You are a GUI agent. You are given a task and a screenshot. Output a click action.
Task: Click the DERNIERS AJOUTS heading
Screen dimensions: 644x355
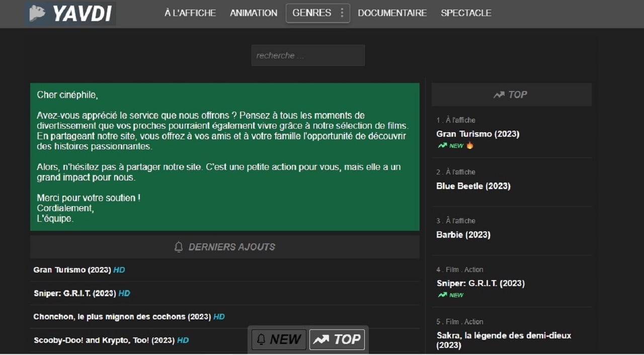point(232,247)
